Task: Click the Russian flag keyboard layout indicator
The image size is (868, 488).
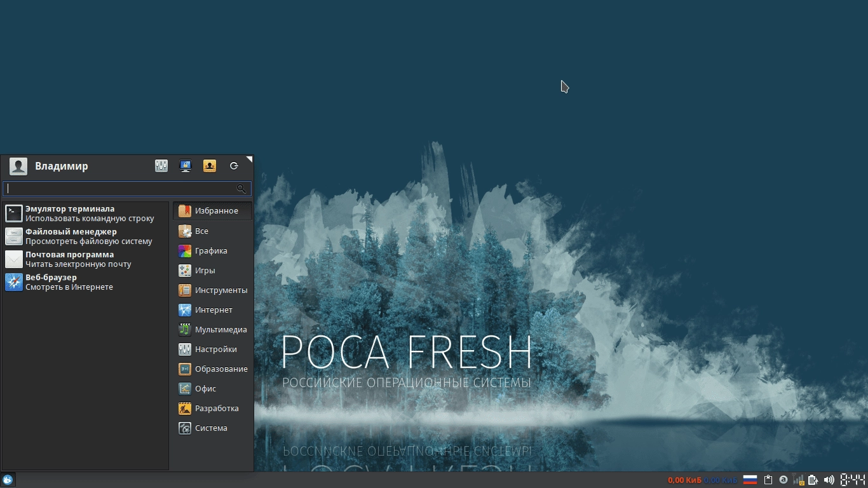Action: click(750, 480)
